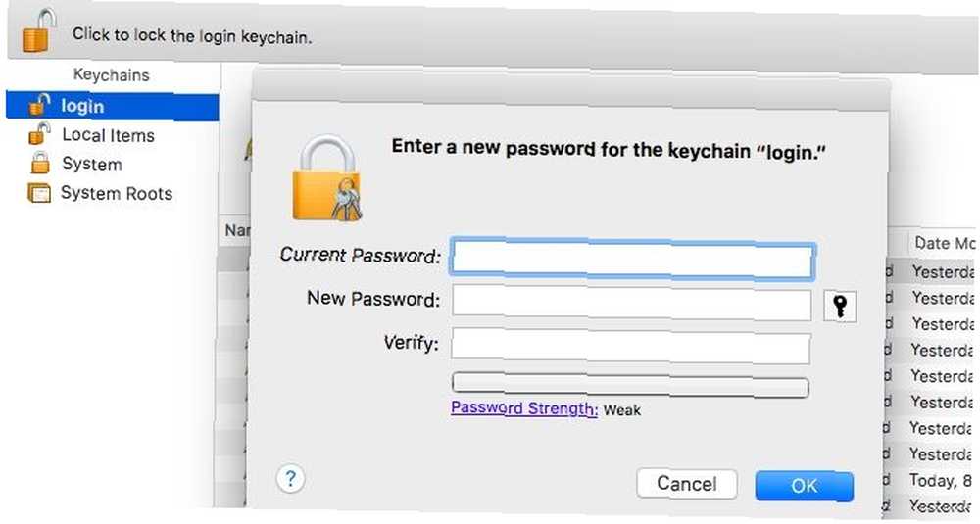980x524 pixels.
Task: Click the orange padlock to lock login keychain
Action: [39, 30]
